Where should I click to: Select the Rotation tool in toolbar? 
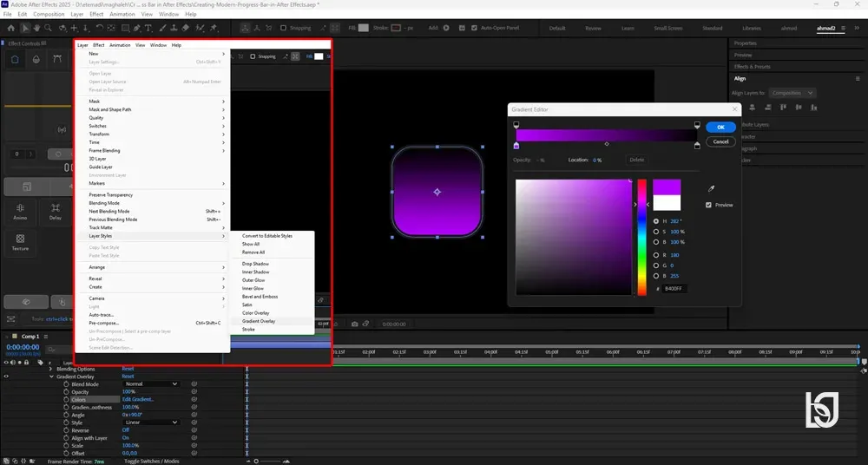click(x=99, y=28)
